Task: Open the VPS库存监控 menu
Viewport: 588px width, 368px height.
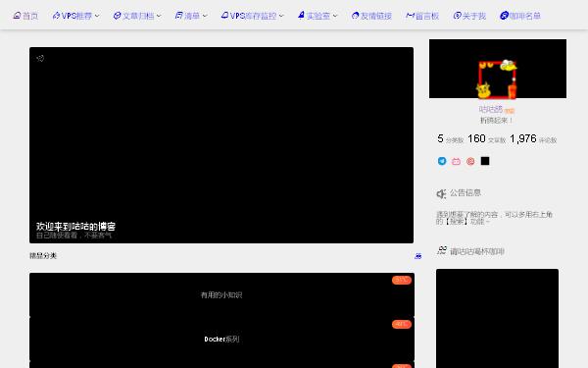Action: (249, 16)
